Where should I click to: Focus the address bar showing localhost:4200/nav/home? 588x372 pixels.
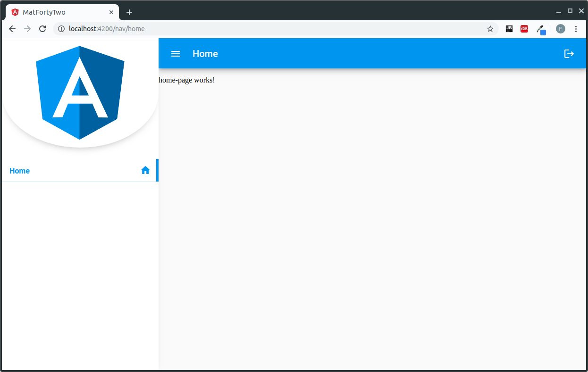pos(276,29)
